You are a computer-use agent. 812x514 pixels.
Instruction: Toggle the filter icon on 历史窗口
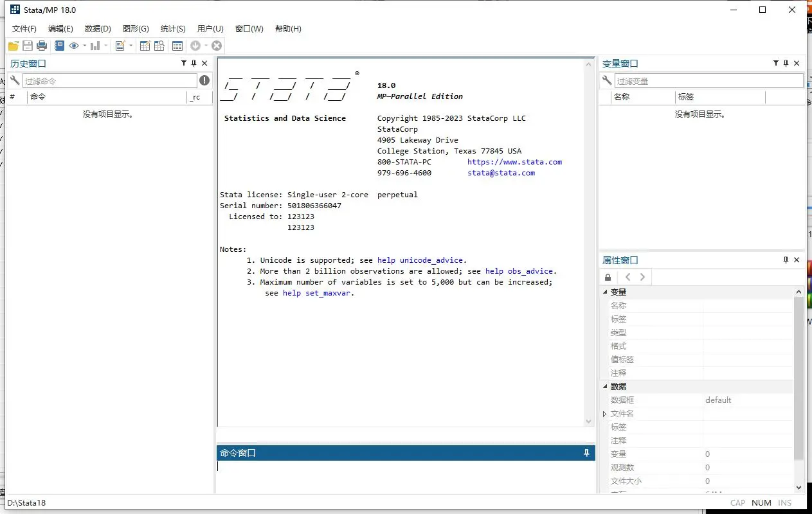click(184, 63)
